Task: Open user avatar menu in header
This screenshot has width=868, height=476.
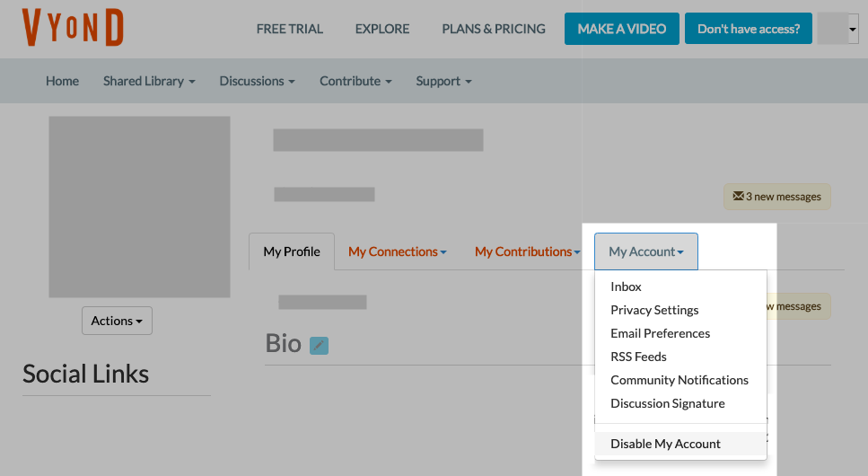Action: (x=838, y=29)
